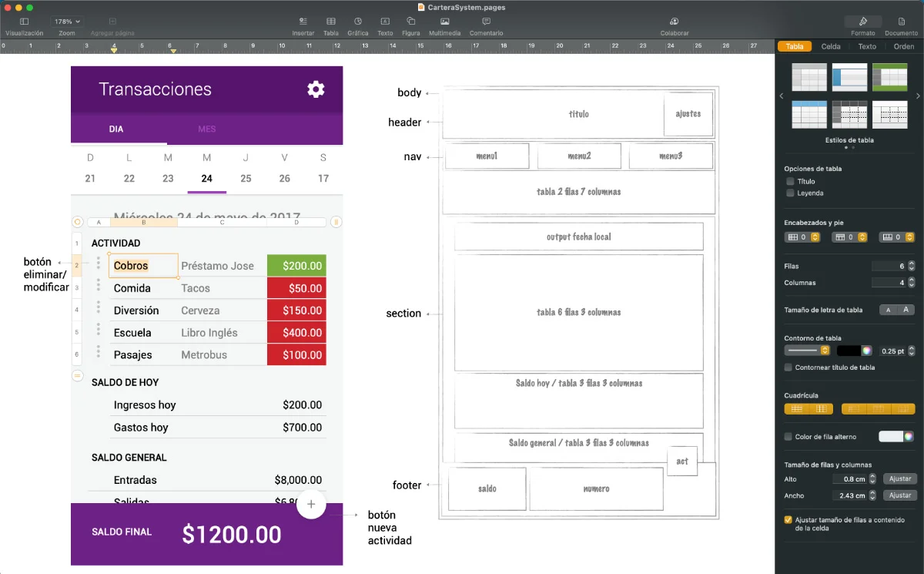This screenshot has width=924, height=574.
Task: Enable the Leyenda checkbox
Action: (790, 193)
